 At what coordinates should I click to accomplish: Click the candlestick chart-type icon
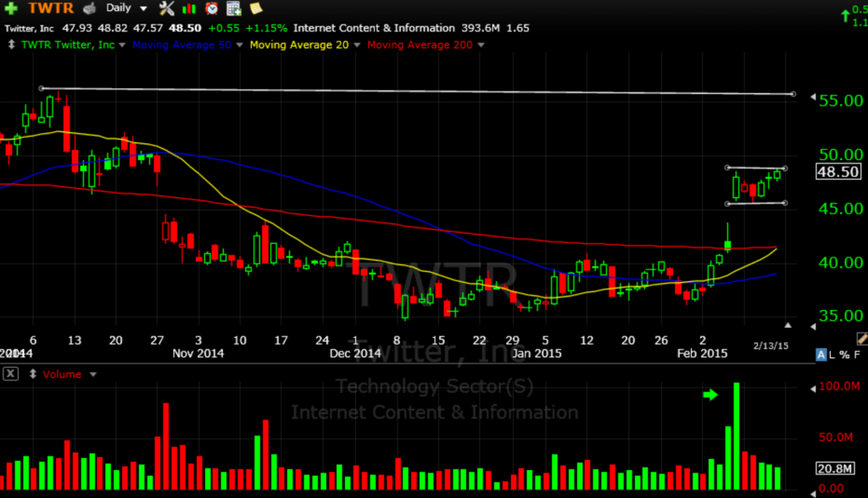coord(189,8)
